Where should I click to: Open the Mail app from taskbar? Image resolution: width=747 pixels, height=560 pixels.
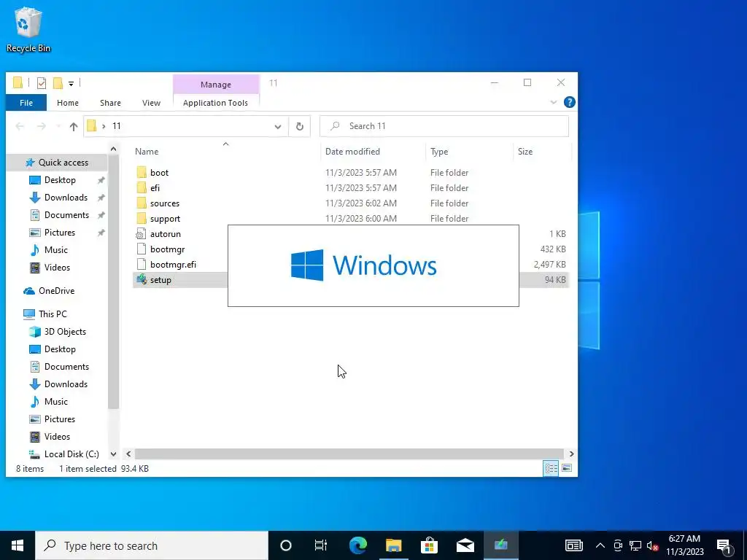[465, 545]
